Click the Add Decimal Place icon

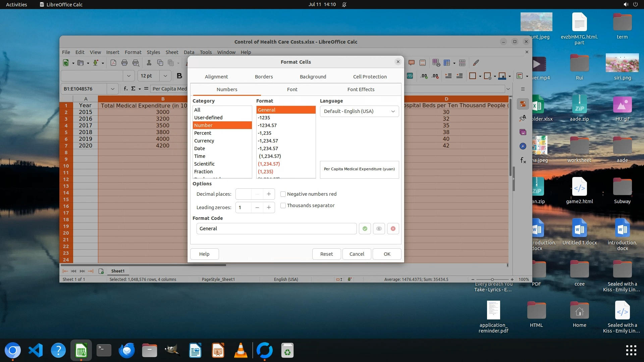coord(424,76)
